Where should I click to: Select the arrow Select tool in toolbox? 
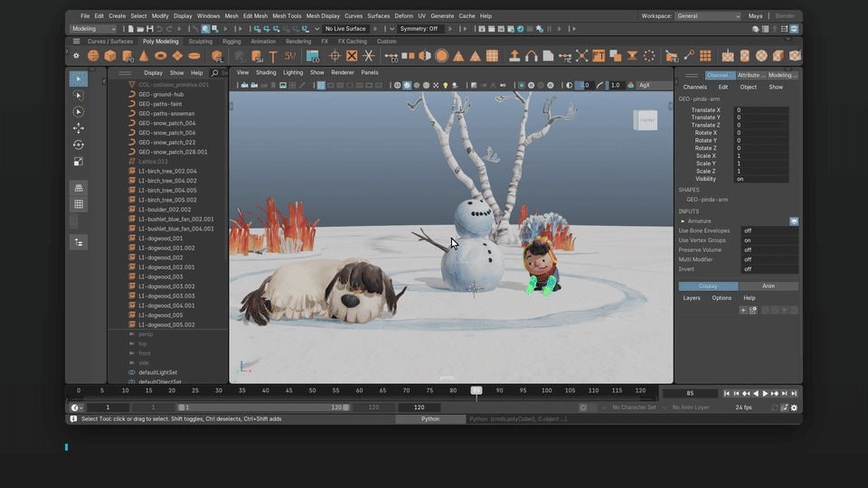[78, 79]
